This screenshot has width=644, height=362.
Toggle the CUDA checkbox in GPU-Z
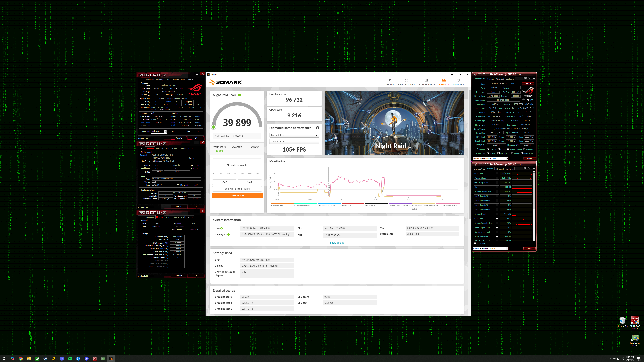point(498,149)
